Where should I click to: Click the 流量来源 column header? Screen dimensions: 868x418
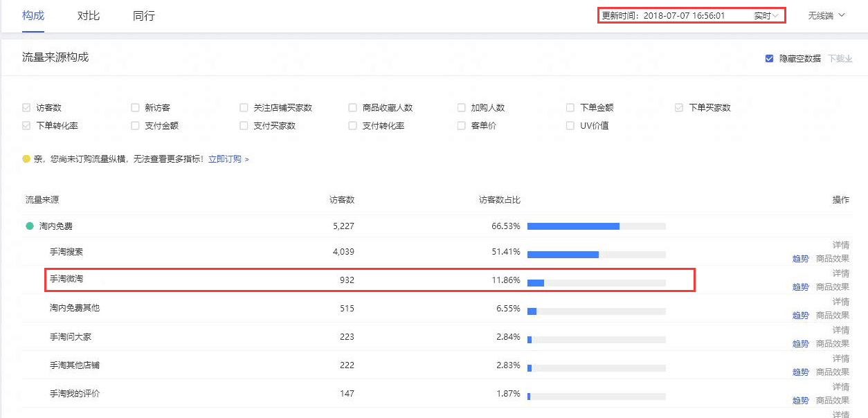click(x=42, y=200)
